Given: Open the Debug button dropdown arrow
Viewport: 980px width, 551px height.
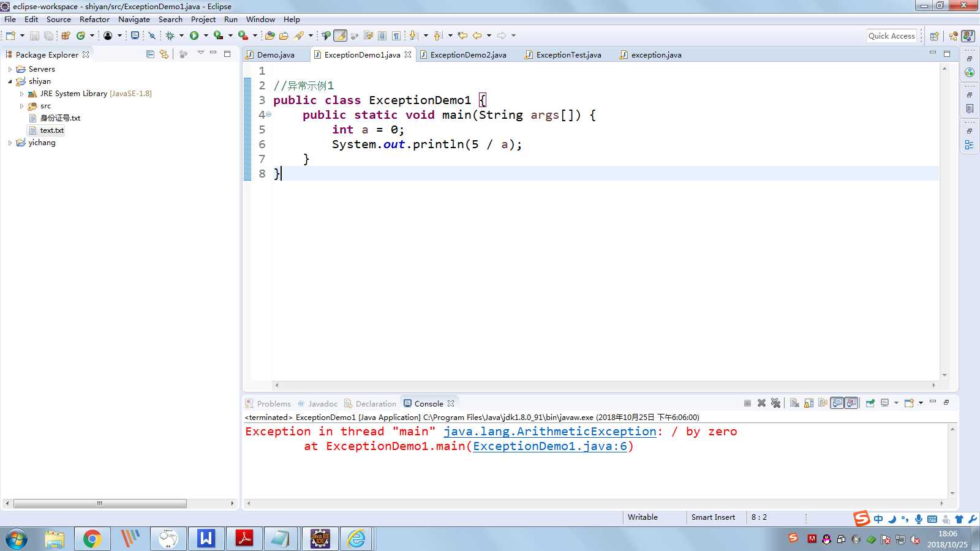Looking at the screenshot, I should tap(181, 36).
